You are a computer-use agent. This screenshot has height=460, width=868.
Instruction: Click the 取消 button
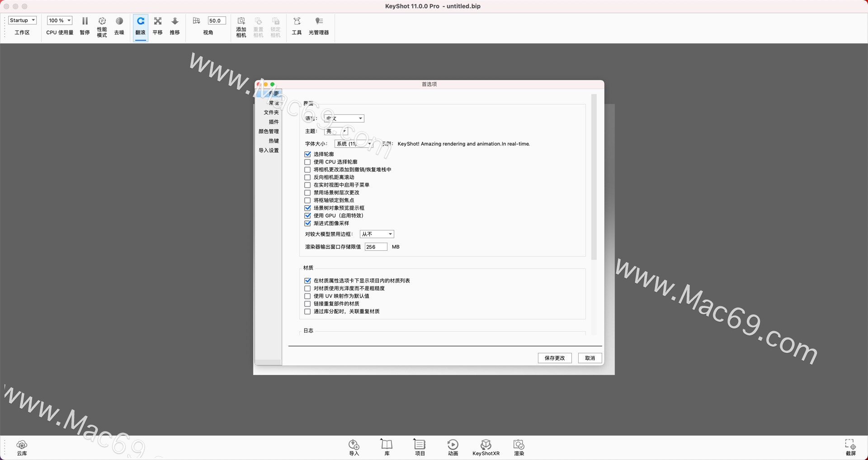[x=590, y=358]
